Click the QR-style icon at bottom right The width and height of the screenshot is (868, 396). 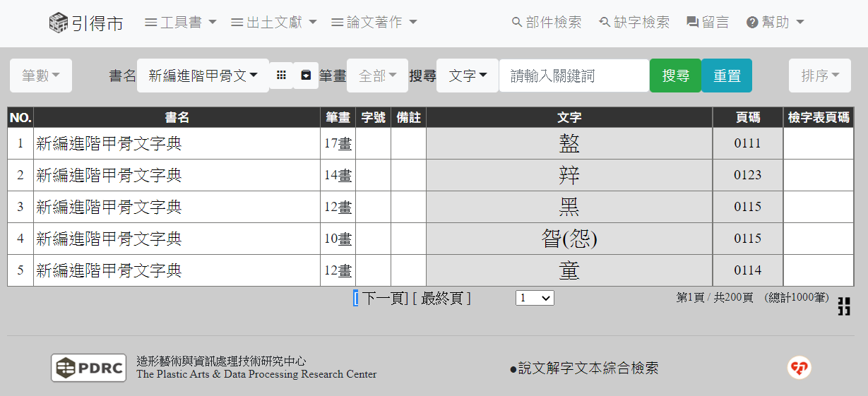tap(844, 306)
